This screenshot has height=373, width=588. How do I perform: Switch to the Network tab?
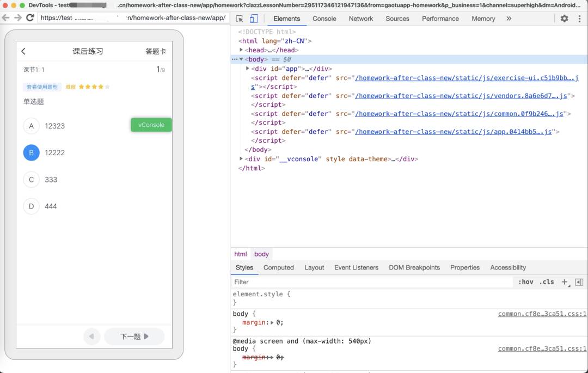[x=361, y=19]
